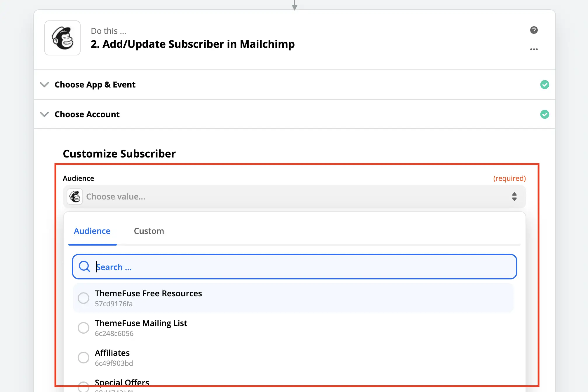This screenshot has width=588, height=392.
Task: Select ThemeFuse Mailing List radio option
Action: pos(83,328)
